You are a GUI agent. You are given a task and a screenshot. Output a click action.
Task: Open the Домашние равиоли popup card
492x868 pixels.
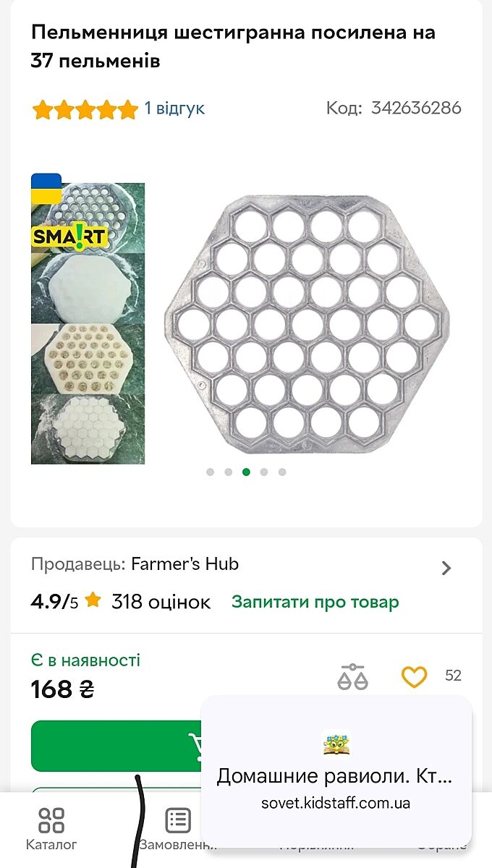pyautogui.click(x=336, y=771)
